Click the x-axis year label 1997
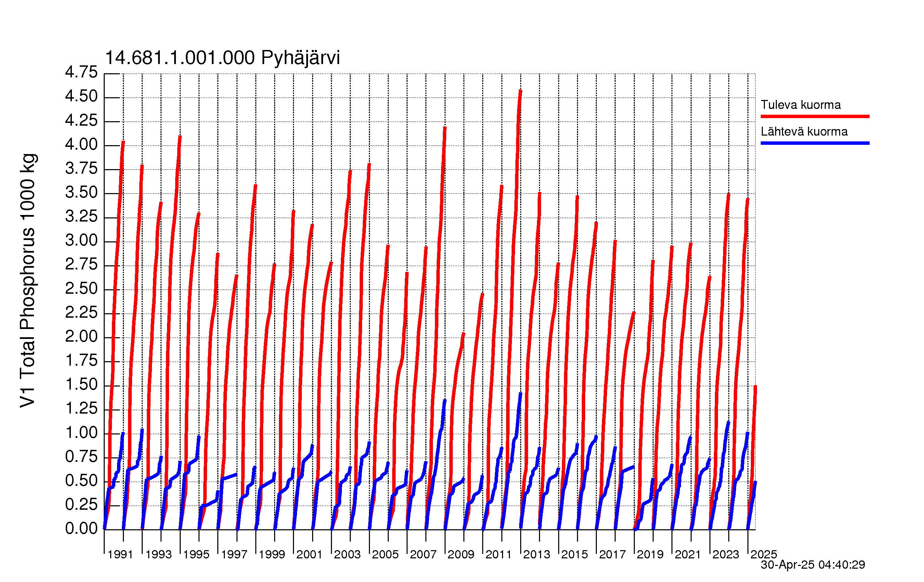924x582 pixels. coord(234,554)
